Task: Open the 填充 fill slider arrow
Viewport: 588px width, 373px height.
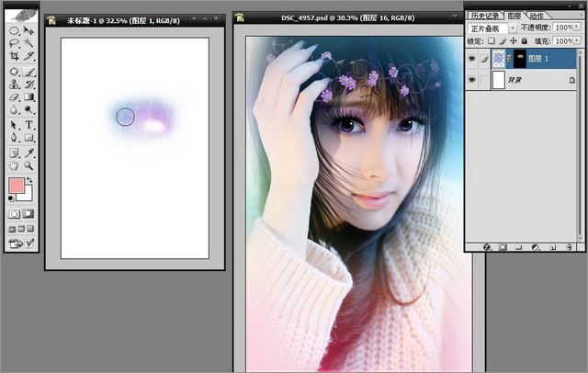Action: [577, 40]
